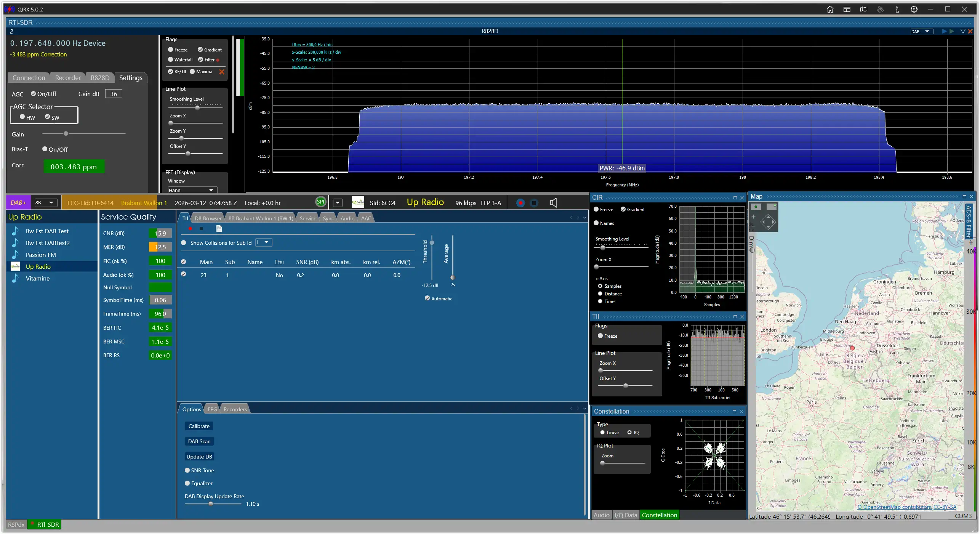Image resolution: width=980 pixels, height=534 pixels.
Task: Open the info icon in title bar
Action: pyautogui.click(x=897, y=10)
